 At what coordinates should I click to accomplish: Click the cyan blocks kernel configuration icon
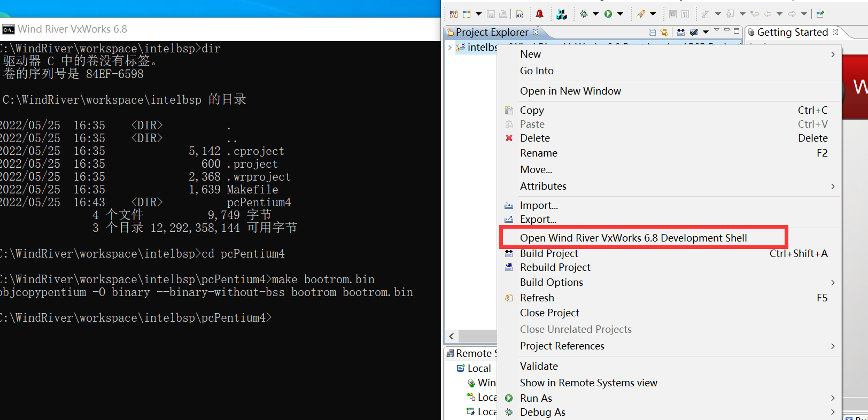coord(561,14)
